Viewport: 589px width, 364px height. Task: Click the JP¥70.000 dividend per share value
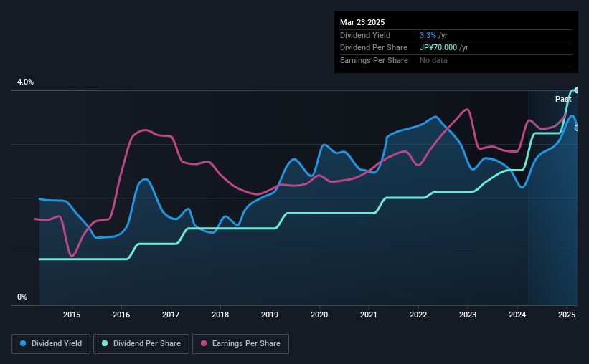point(438,48)
